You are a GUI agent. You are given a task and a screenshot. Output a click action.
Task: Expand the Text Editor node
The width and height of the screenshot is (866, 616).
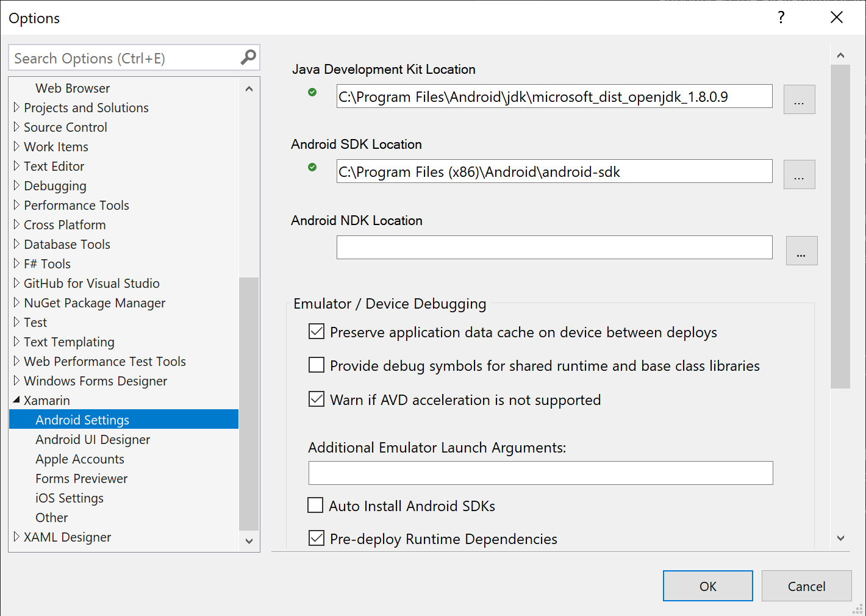pos(16,167)
